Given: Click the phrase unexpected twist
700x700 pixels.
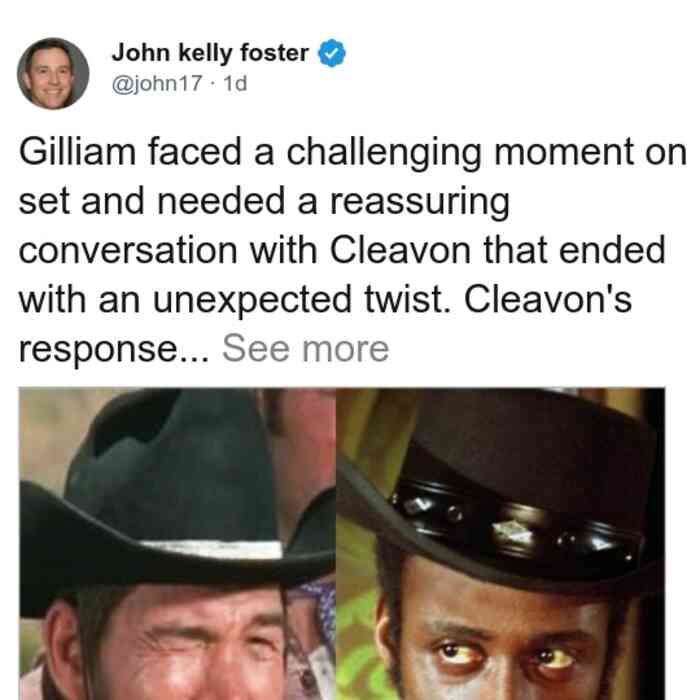Looking at the screenshot, I should pos(302,301).
